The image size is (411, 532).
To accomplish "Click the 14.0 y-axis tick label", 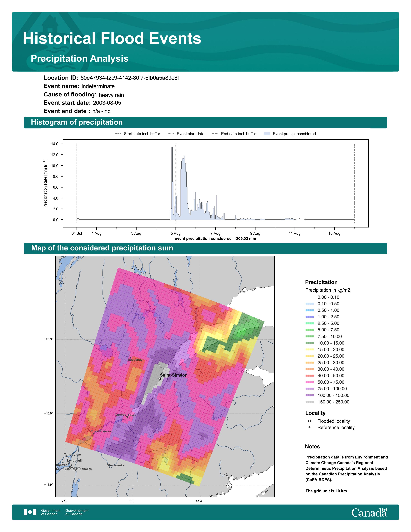I will pyautogui.click(x=55, y=144).
